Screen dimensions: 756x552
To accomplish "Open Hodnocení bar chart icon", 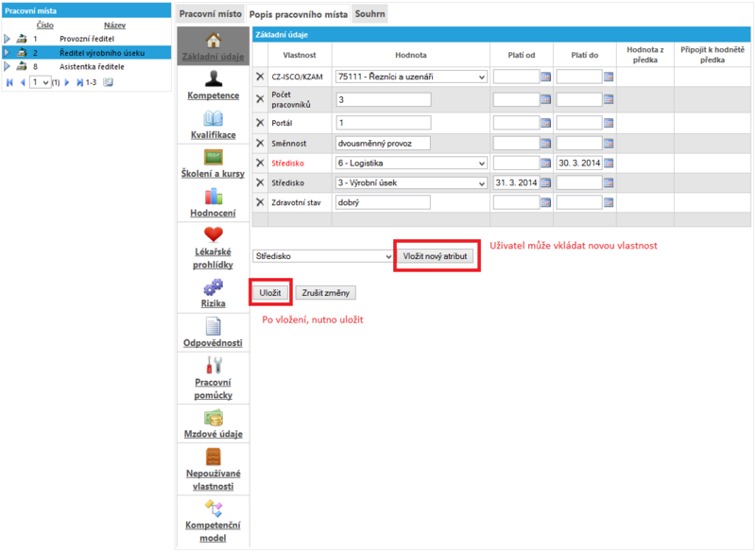I will pos(214,197).
